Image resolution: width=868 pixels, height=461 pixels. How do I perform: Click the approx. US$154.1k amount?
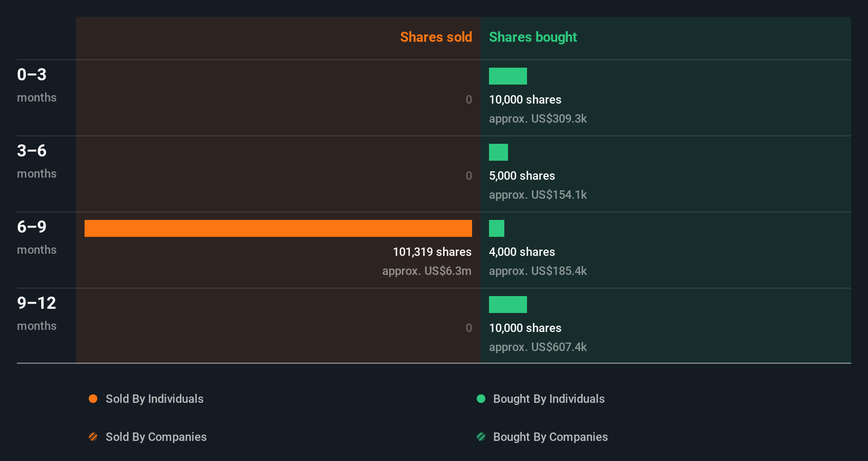point(538,195)
